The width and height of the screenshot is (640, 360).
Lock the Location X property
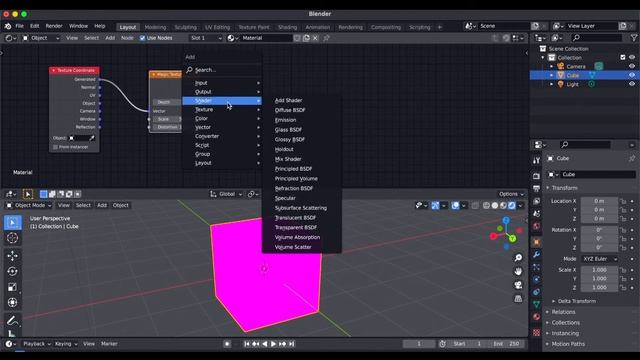tap(623, 201)
